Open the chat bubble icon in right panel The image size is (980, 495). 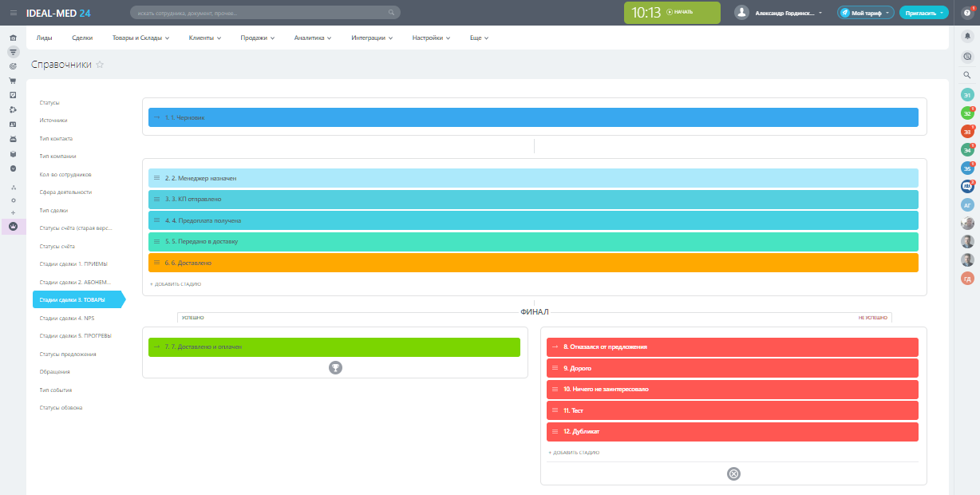(967, 56)
